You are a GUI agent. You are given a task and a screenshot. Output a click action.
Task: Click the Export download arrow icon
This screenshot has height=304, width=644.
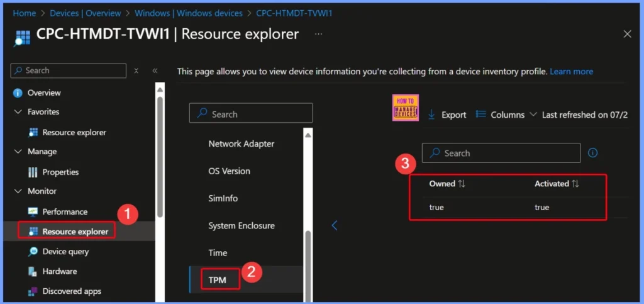coord(431,115)
